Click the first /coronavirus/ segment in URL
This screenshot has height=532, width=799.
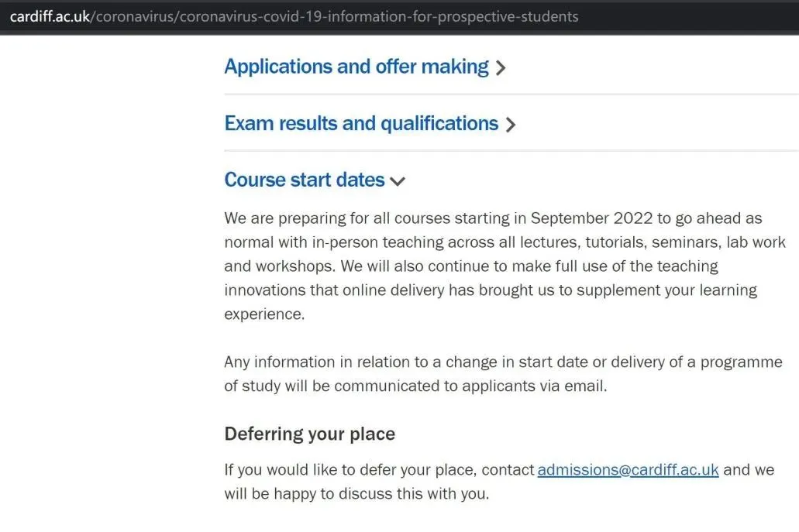click(133, 16)
